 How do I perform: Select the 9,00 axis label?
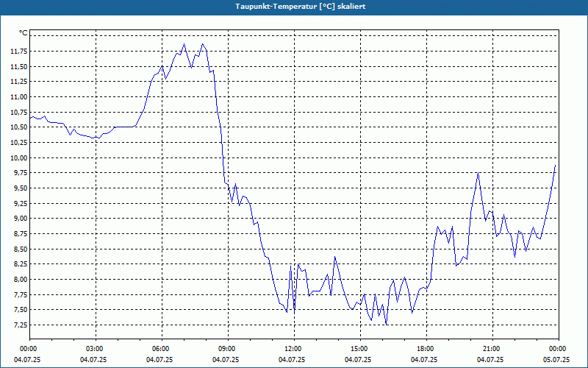coord(21,219)
